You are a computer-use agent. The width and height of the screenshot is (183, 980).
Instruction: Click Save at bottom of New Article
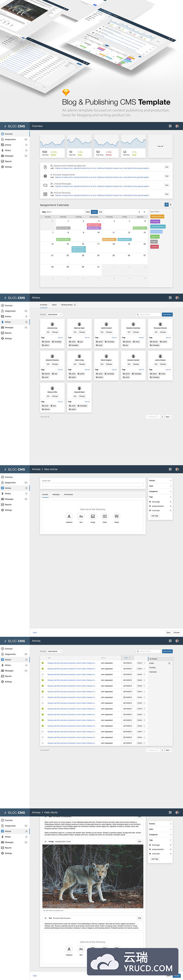[x=168, y=632]
